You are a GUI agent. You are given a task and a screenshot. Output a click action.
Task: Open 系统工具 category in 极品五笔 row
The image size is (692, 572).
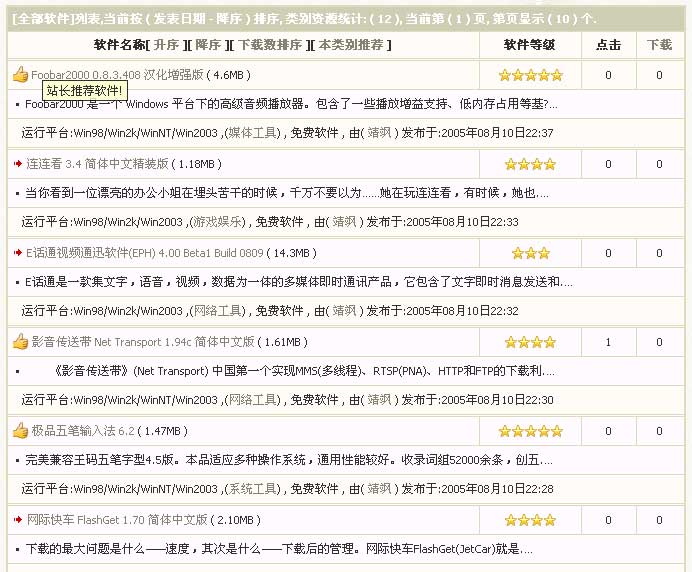click(252, 488)
